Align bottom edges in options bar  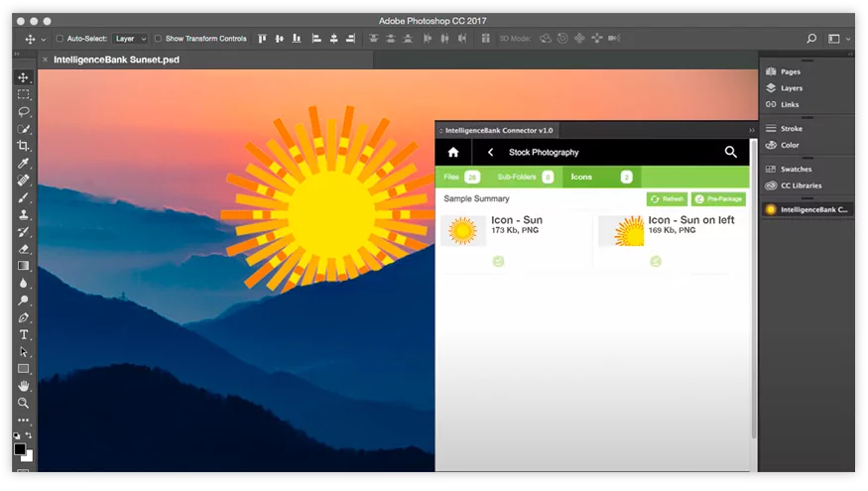click(x=297, y=39)
